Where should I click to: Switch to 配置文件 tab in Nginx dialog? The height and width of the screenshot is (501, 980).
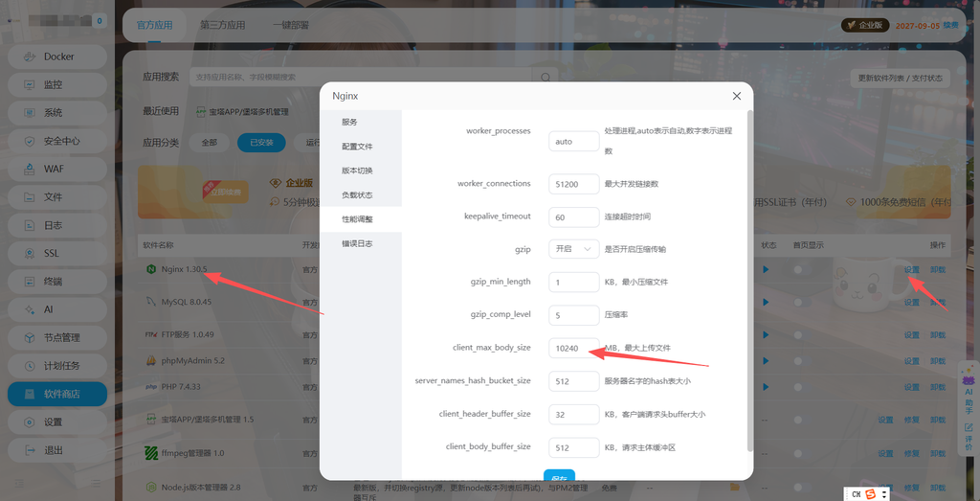coord(361,147)
